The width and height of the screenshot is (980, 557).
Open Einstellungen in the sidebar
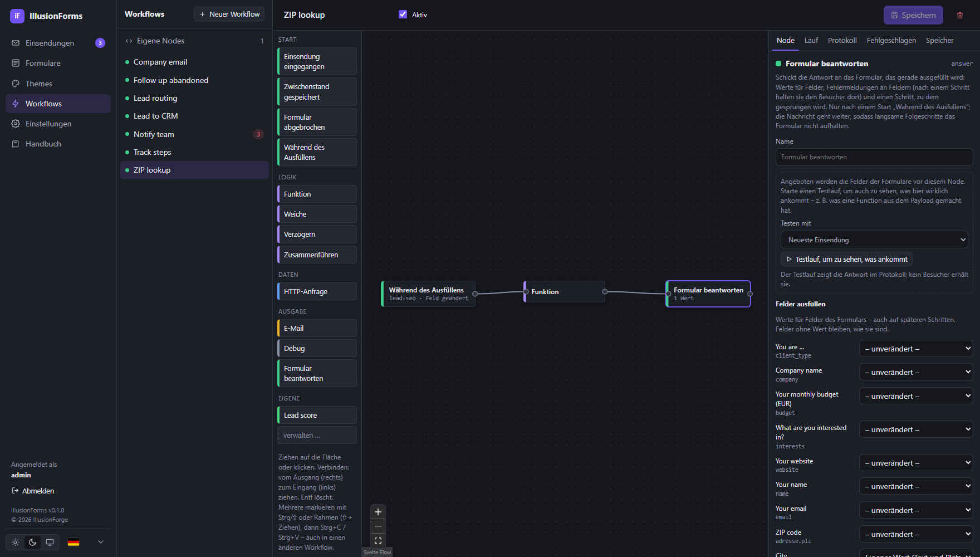point(58,124)
